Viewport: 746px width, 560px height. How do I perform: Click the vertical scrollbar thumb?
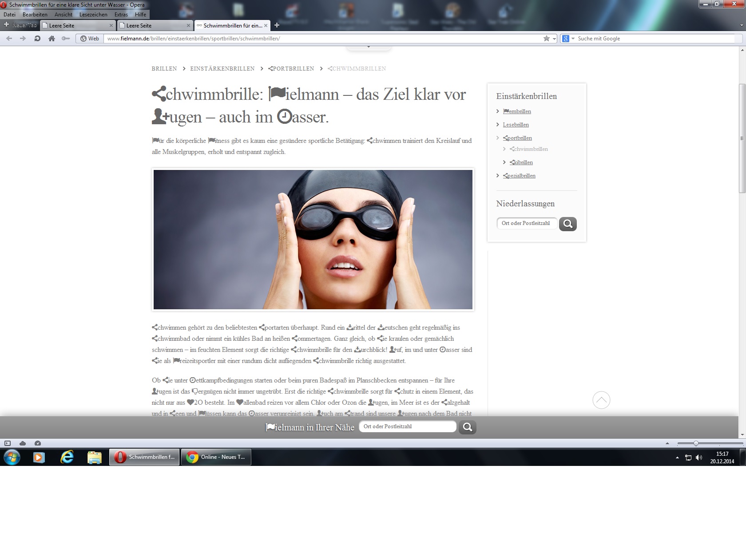(x=742, y=138)
